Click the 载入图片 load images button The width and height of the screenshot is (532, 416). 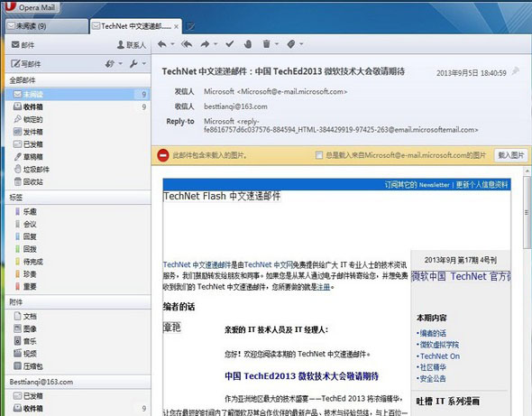[x=510, y=155]
